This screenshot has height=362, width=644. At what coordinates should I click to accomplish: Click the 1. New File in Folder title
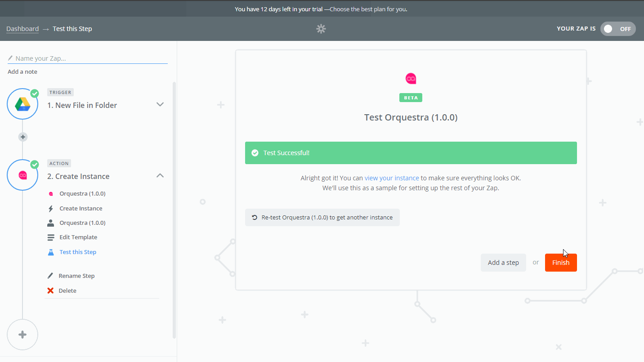click(82, 105)
